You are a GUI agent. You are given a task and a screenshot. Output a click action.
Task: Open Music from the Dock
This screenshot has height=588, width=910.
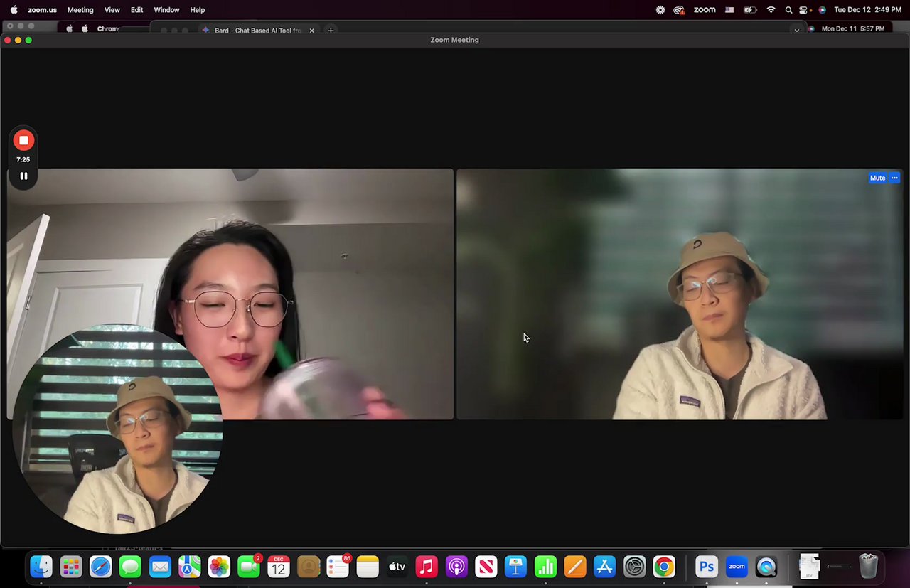coord(427,567)
